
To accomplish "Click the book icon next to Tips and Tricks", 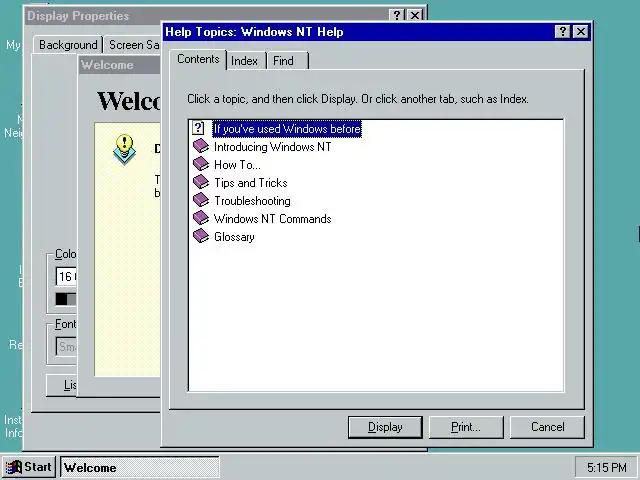I will click(201, 182).
